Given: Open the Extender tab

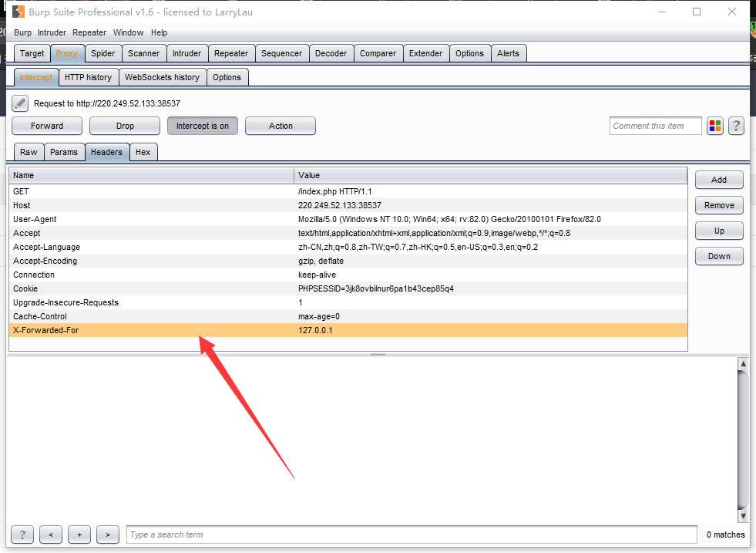Looking at the screenshot, I should (x=425, y=53).
